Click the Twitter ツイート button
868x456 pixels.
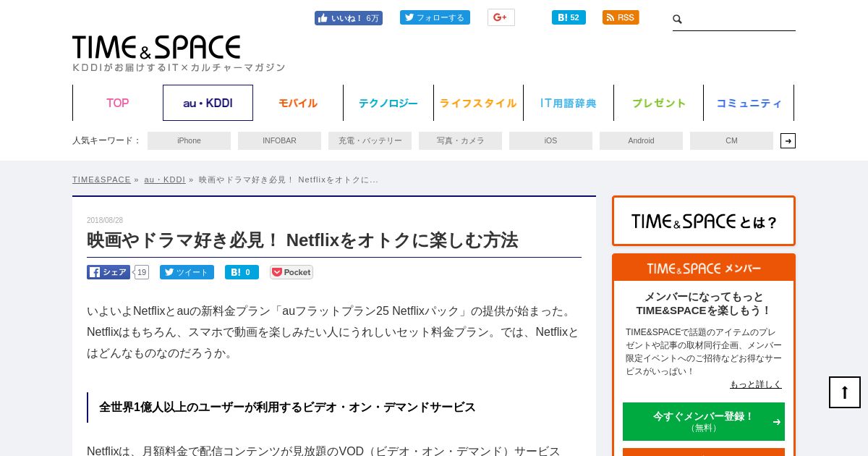[187, 272]
